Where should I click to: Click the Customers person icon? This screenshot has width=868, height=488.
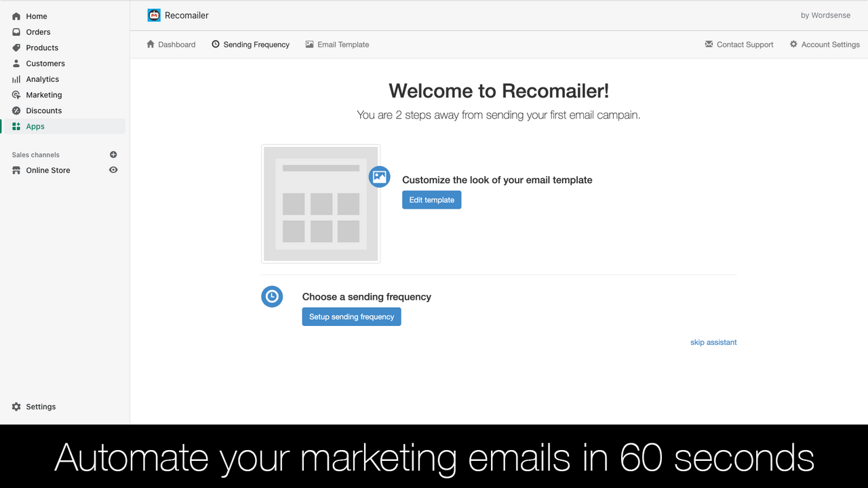pyautogui.click(x=16, y=63)
